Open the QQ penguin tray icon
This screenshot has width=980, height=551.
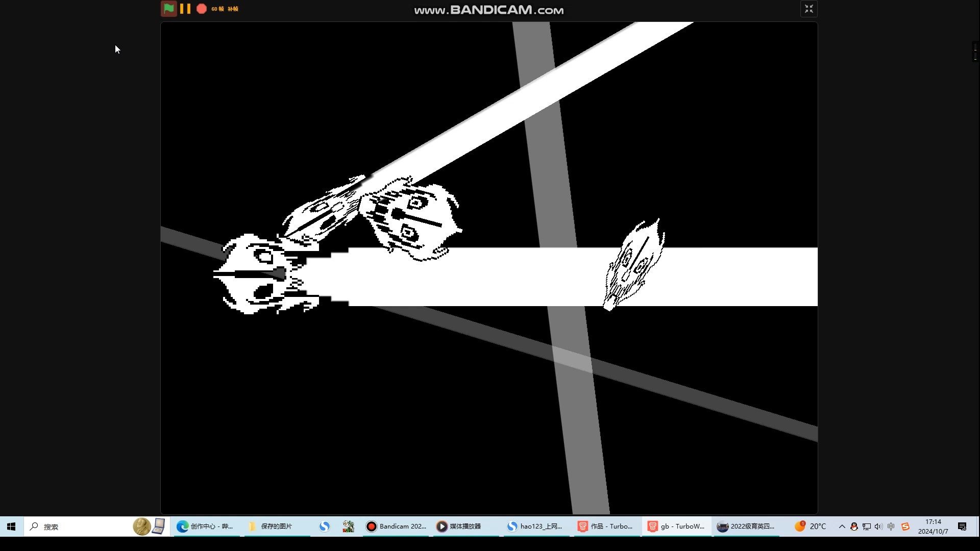[854, 527]
